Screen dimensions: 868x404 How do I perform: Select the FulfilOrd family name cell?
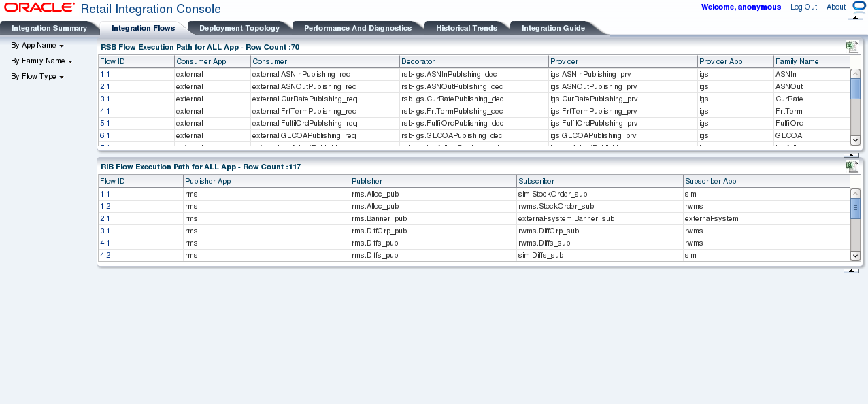point(812,123)
